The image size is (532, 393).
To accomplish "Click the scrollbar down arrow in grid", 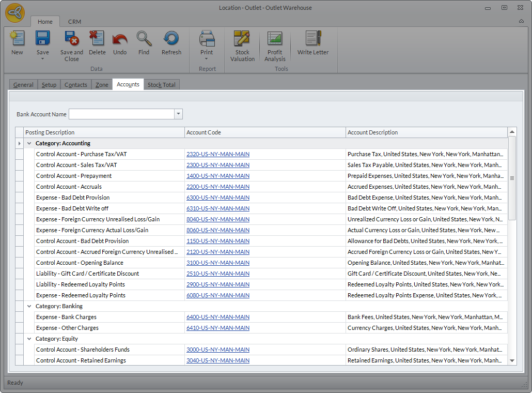I will click(512, 360).
